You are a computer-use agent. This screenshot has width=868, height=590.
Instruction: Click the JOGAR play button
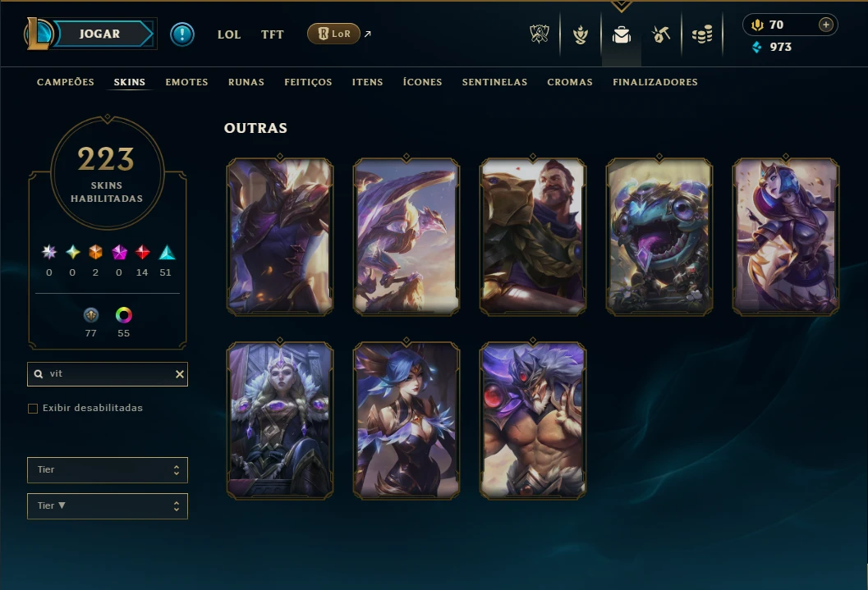tap(99, 34)
